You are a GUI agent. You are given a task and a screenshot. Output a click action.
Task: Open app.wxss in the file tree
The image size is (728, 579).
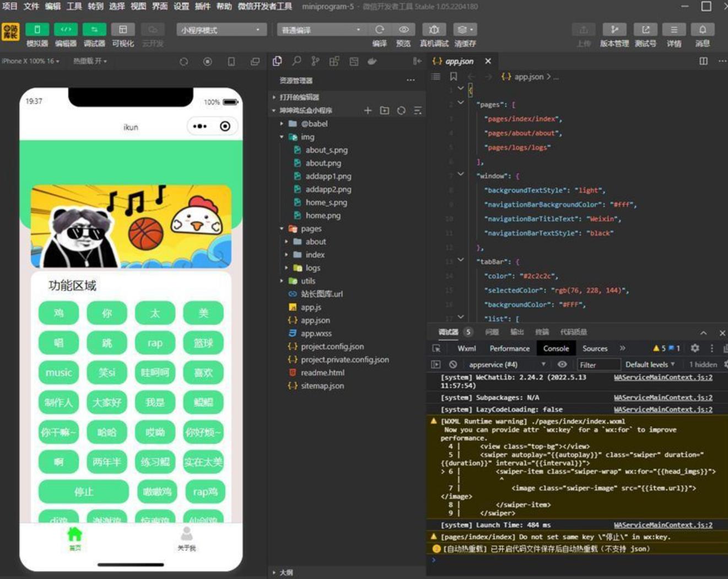pyautogui.click(x=316, y=334)
